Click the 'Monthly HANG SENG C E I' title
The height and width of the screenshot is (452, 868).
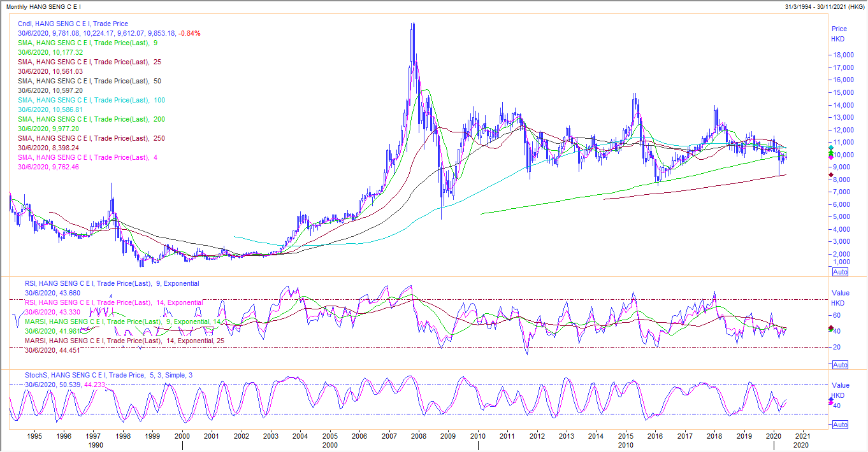coord(45,6)
